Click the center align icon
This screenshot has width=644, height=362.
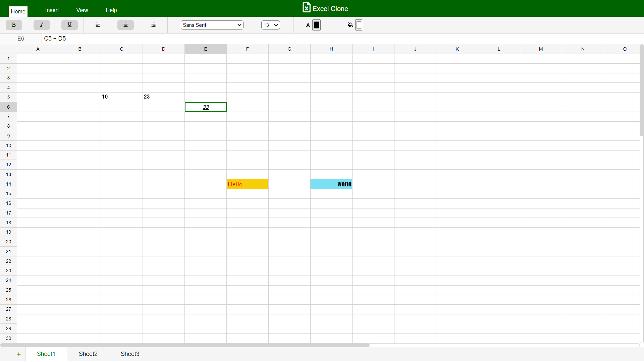point(125,25)
